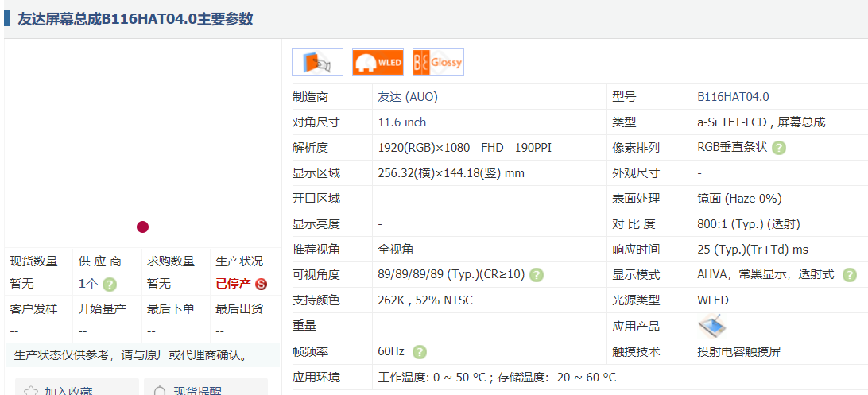Click the 型号 row label
The image size is (868, 395).
(625, 97)
